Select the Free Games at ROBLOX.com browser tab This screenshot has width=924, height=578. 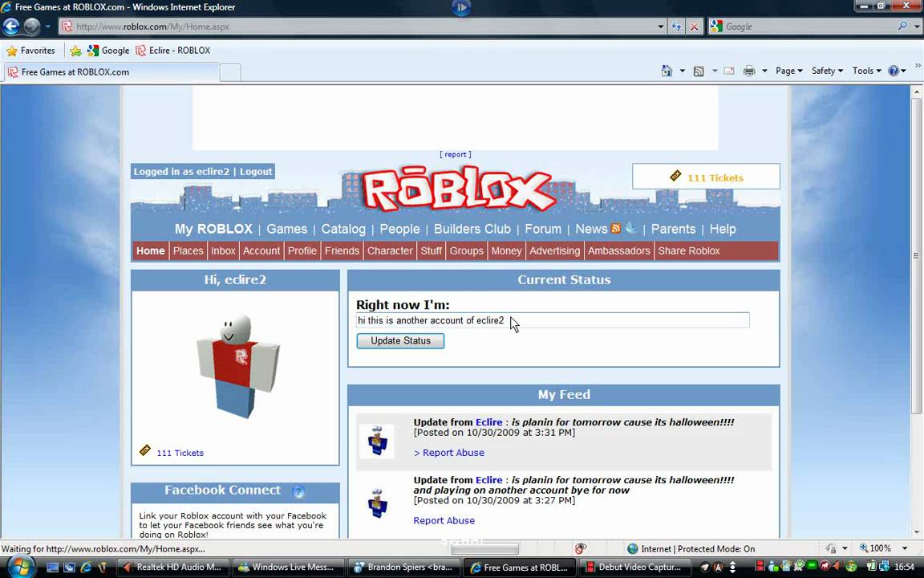click(112, 72)
